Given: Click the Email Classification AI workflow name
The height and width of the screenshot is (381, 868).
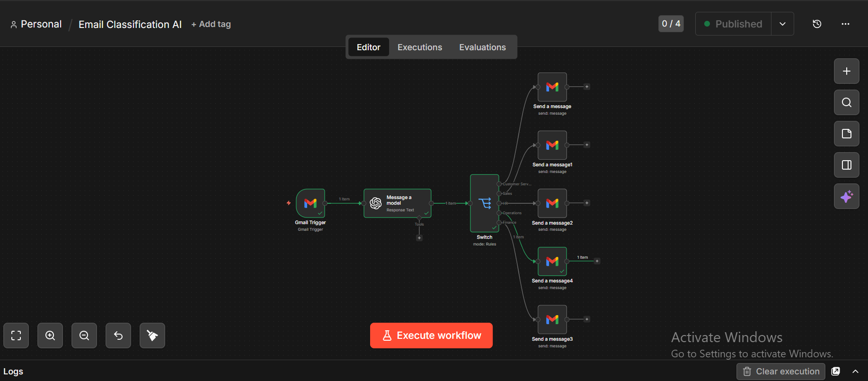Looking at the screenshot, I should coord(130,24).
